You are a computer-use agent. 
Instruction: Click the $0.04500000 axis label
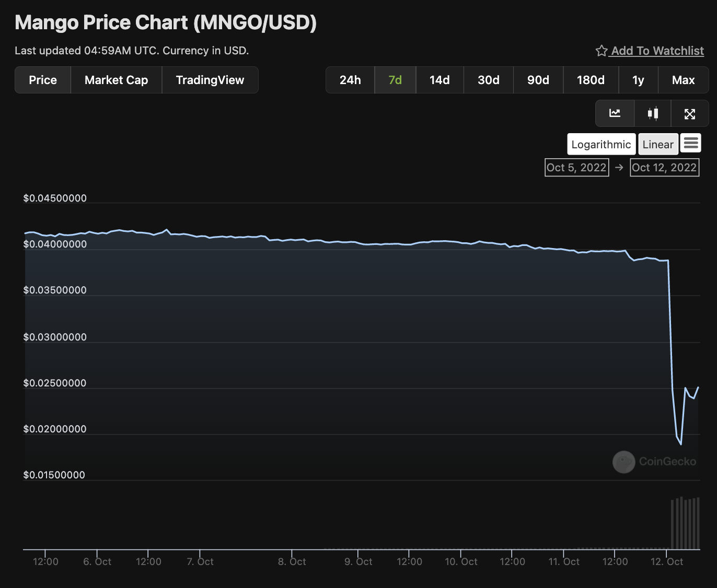point(55,198)
